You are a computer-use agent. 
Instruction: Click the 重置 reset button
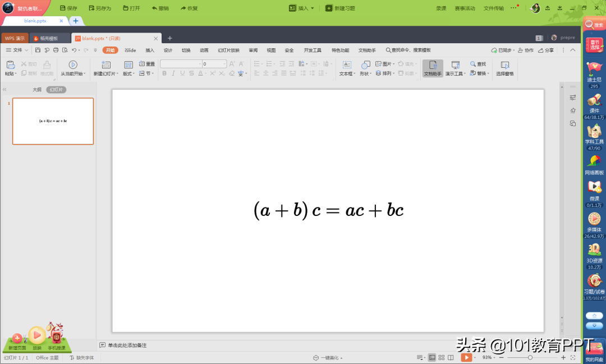[147, 64]
